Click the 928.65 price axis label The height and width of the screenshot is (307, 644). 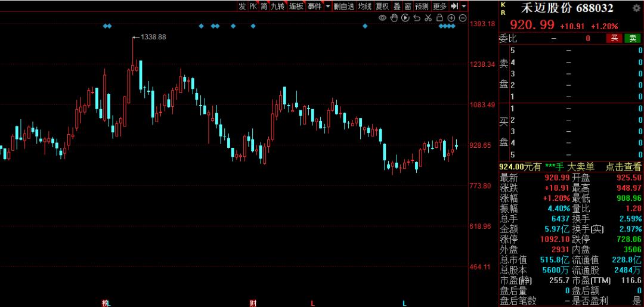click(x=481, y=145)
